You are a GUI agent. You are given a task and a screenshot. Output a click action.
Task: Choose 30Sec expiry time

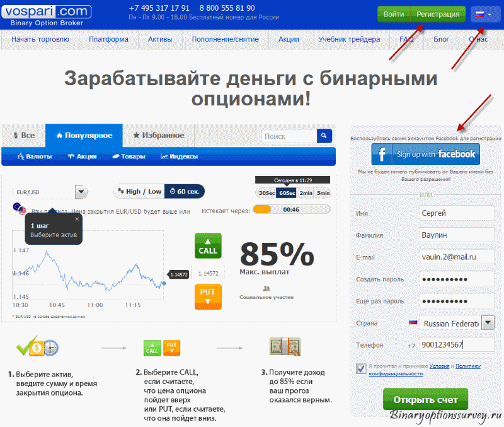pyautogui.click(x=266, y=193)
